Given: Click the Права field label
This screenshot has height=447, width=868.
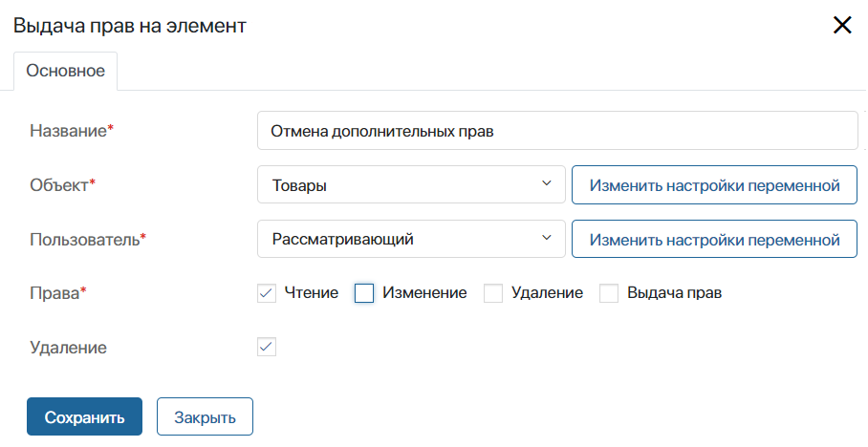Looking at the screenshot, I should (58, 292).
